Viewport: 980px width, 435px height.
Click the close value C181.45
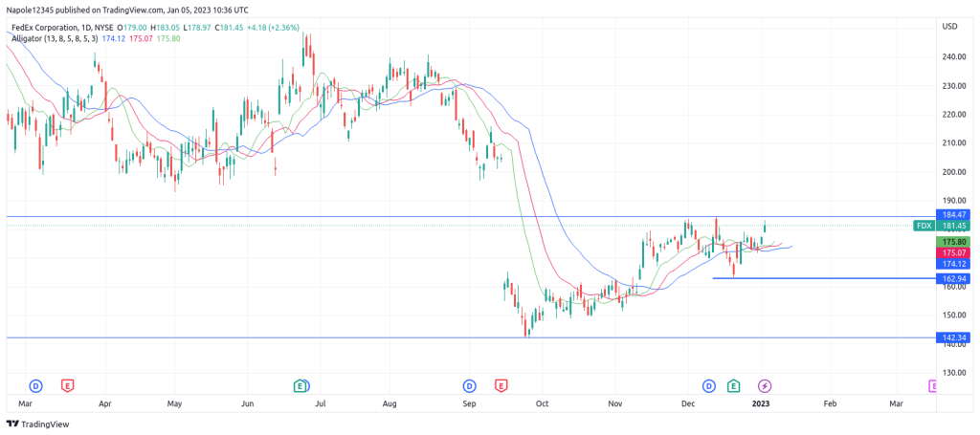[230, 28]
